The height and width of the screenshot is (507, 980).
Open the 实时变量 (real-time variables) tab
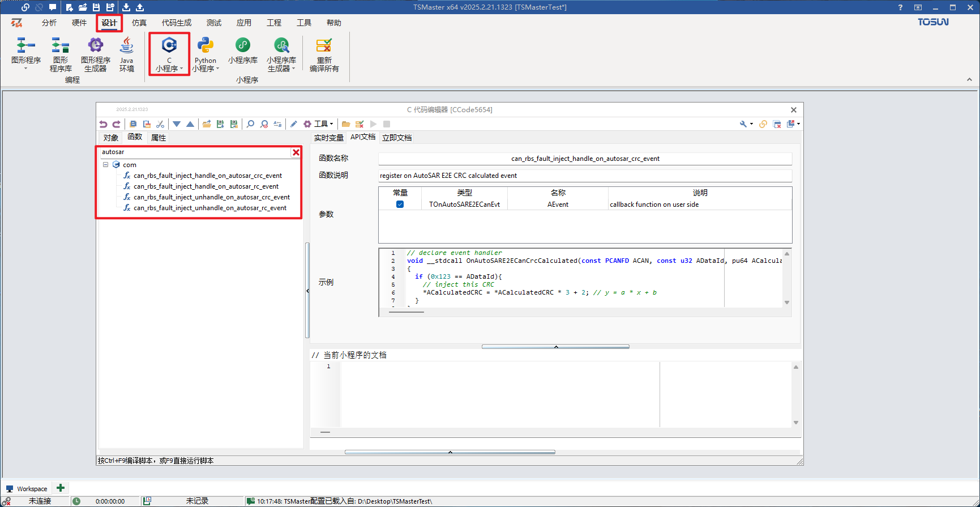coord(329,138)
